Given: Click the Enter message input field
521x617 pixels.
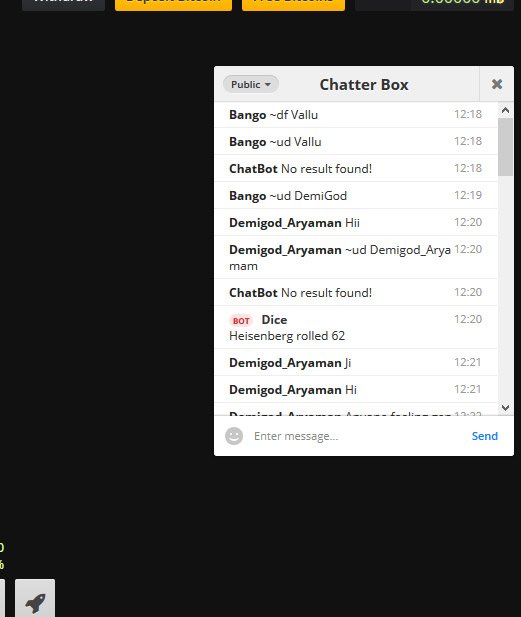Looking at the screenshot, I should tap(358, 436).
